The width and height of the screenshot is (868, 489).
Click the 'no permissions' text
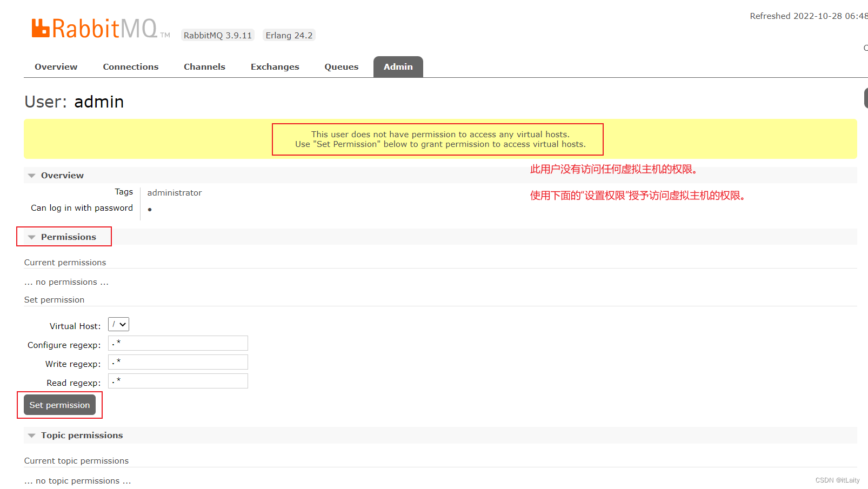tap(66, 282)
